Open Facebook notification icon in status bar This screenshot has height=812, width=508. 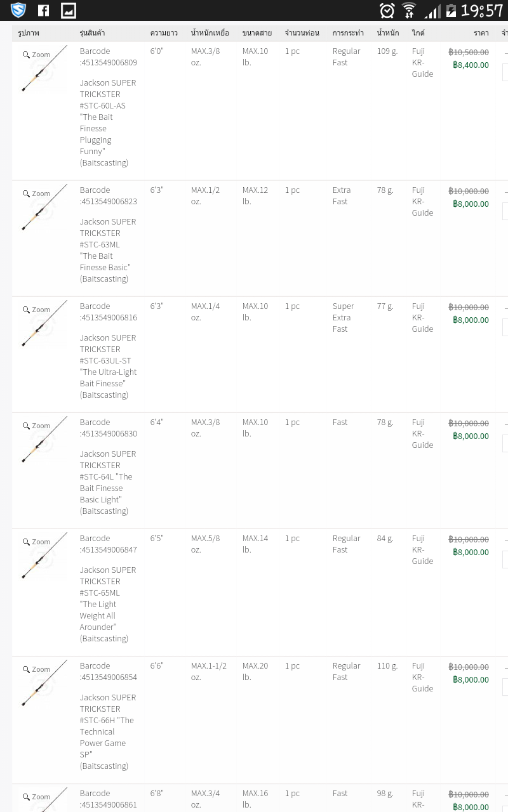pos(43,10)
